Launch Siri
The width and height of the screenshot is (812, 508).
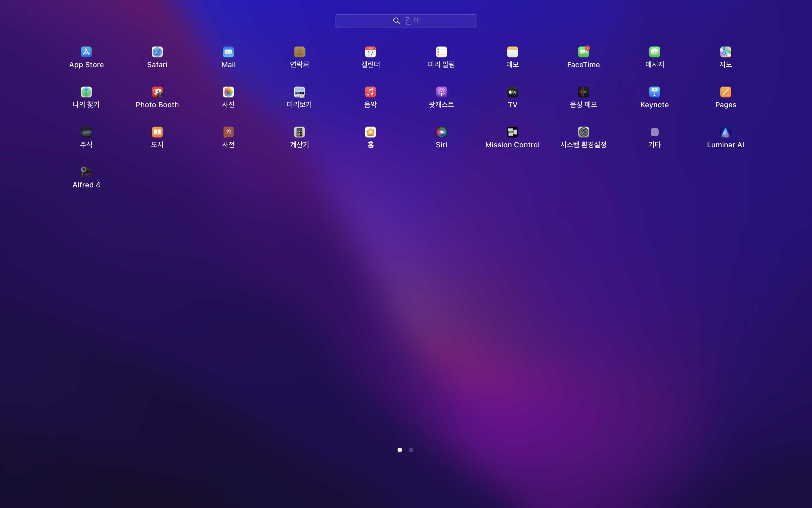(x=441, y=132)
